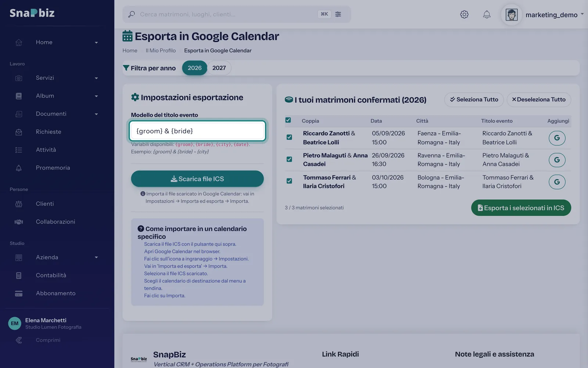Uncheck Tommaso Ferrari & Ilaria Cristofori row
Viewport: 588px width, 368px height.
[x=289, y=181]
